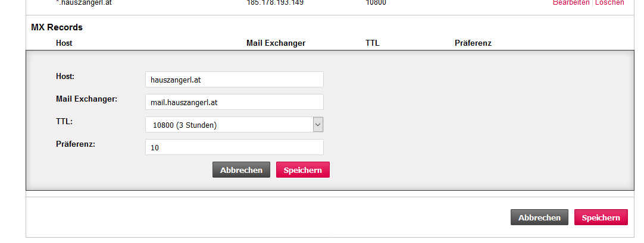Image resolution: width=644 pixels, height=243 pixels.
Task: Focus the Host input containing hauszangerl.at
Action: coord(234,80)
